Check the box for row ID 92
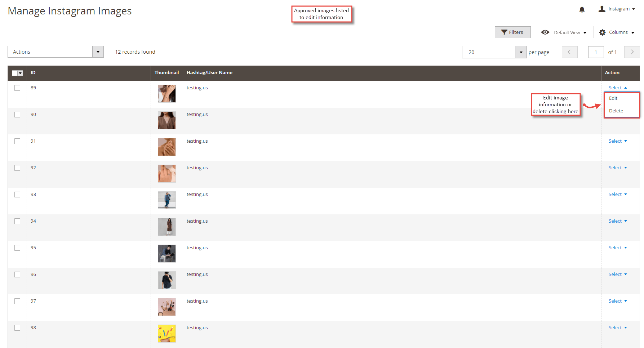 [17, 168]
